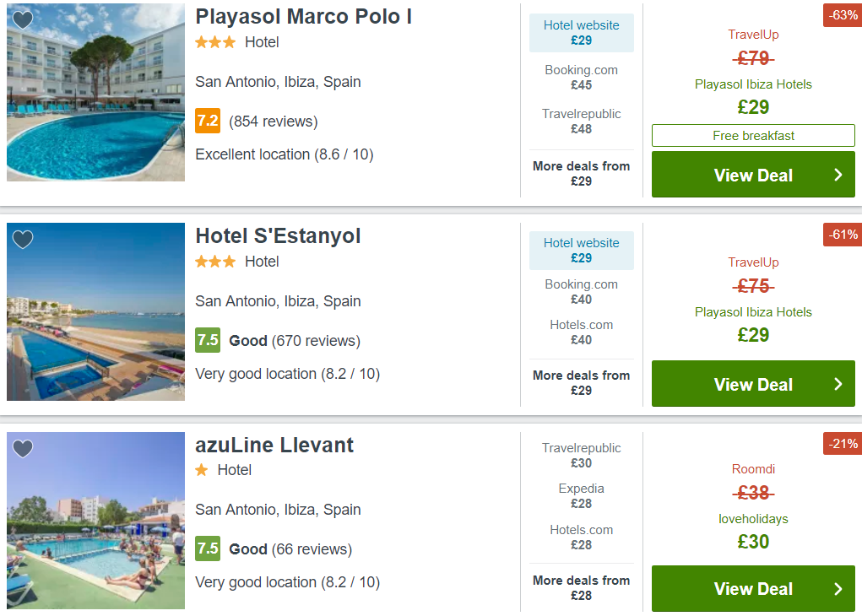
Task: Expand More deals from £29 for S'Estanyol
Action: (x=581, y=382)
